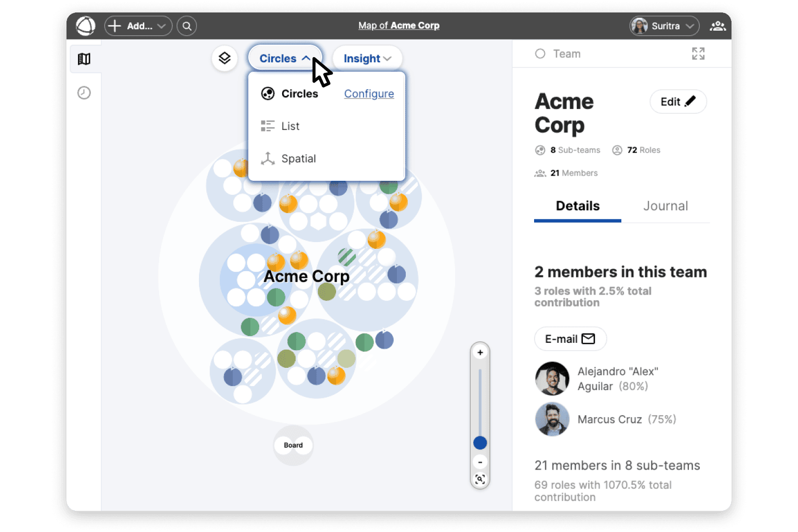Zoom out with the minus button
The width and height of the screenshot is (798, 532).
click(x=480, y=462)
